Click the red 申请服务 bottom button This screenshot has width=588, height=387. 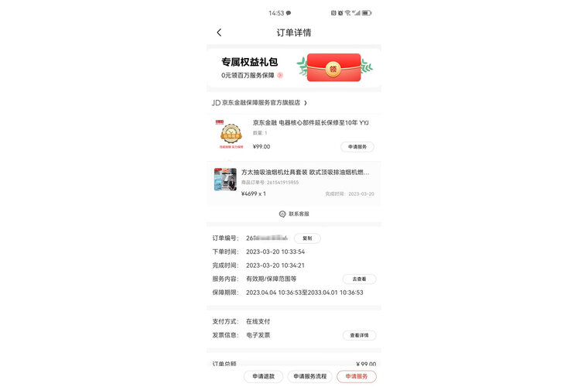point(357,376)
